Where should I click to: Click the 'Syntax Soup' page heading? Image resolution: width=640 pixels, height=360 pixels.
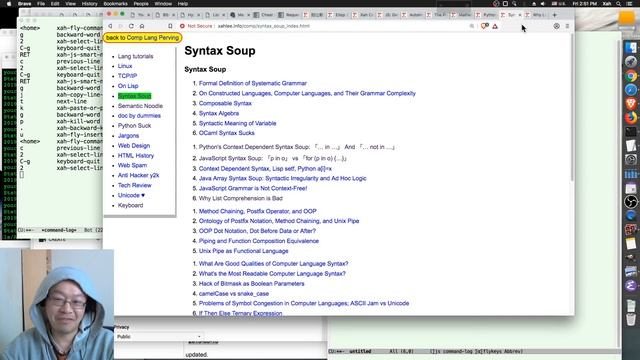click(220, 51)
